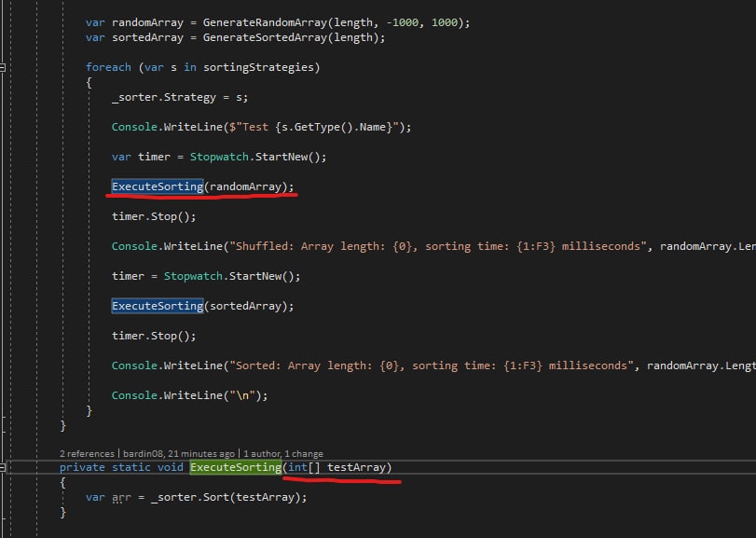This screenshot has height=538, width=756.
Task: Click the green-highlighted ExecuteSorting method definition
Action: 235,467
